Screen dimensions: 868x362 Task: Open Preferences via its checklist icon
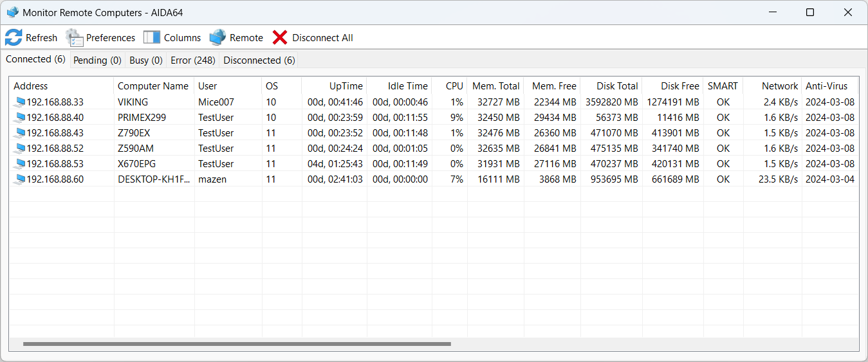[75, 38]
